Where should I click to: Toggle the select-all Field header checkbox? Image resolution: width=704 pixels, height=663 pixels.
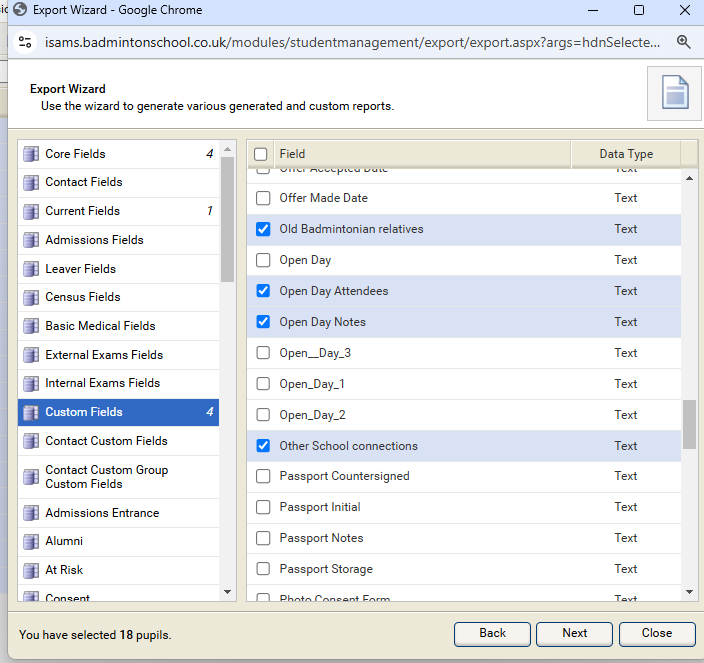(x=260, y=154)
